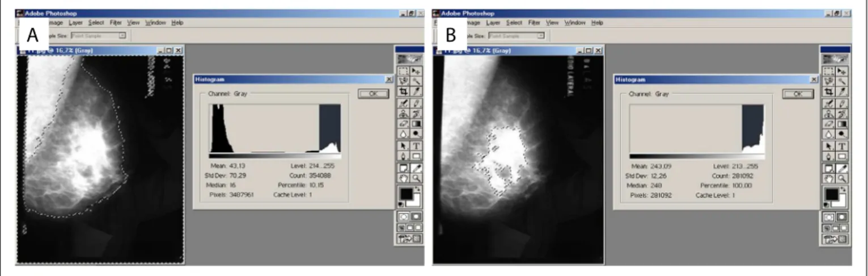Select the Blur tool in right Photoshop window

coord(829,133)
